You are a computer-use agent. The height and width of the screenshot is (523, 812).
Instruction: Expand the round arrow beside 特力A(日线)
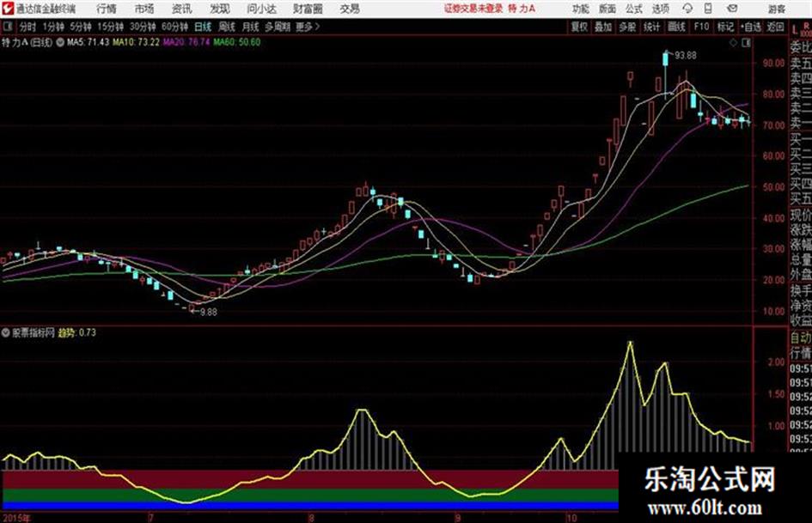(60, 42)
